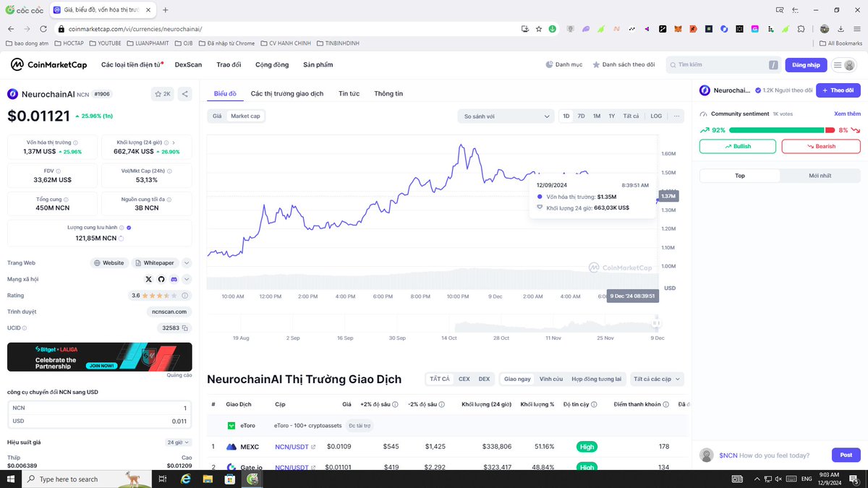Viewport: 868px width, 488px height.
Task: Open Các loại tiền điện tử menu
Action: (132, 64)
